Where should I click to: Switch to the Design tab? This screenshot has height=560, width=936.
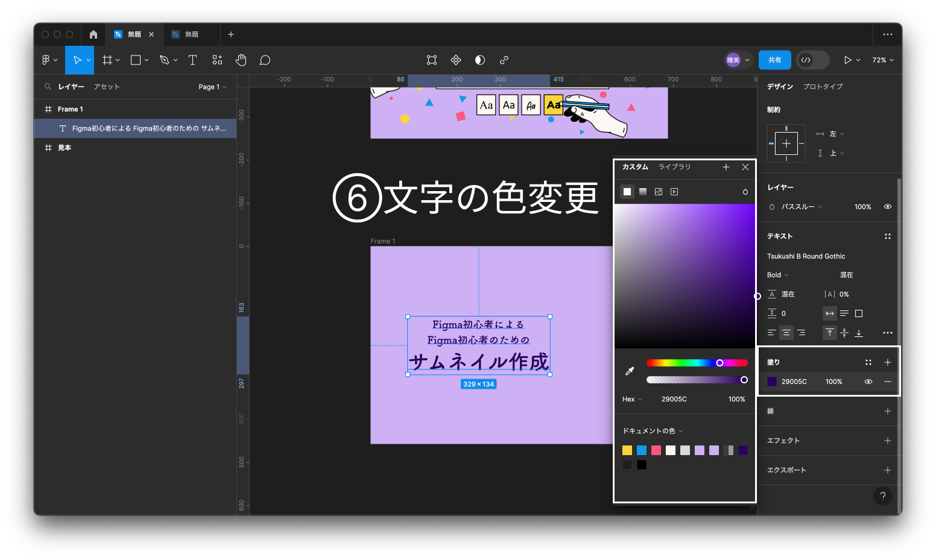pos(780,87)
